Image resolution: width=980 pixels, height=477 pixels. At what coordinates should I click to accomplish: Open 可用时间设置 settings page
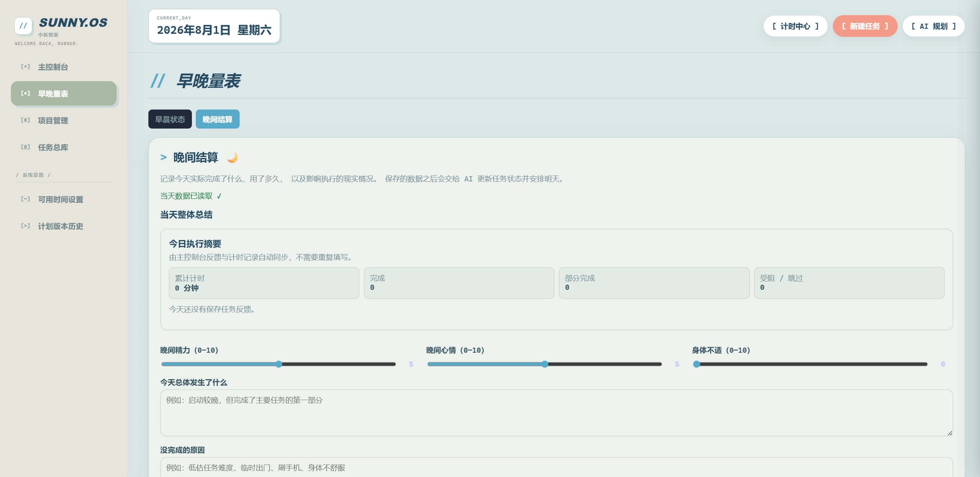click(64, 199)
